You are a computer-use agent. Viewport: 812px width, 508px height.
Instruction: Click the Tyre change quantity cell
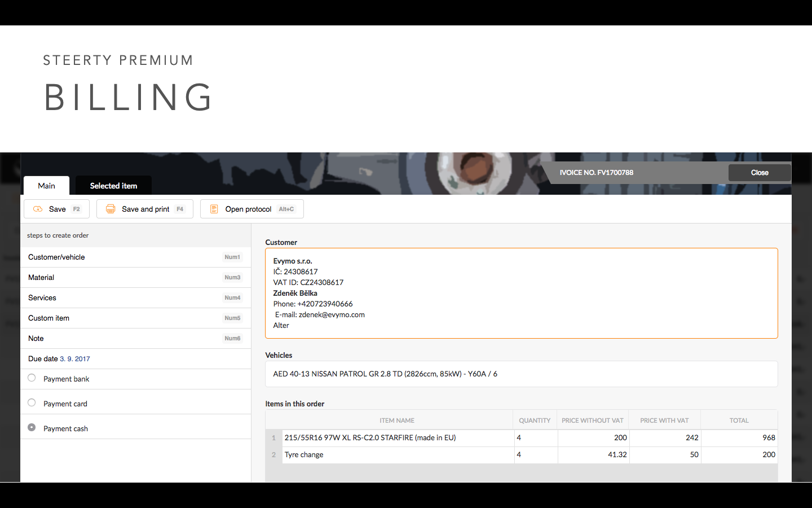pos(536,455)
